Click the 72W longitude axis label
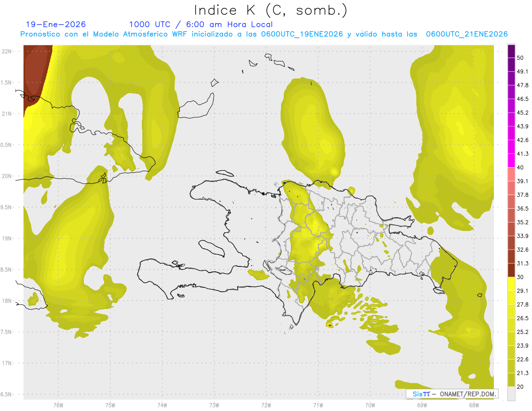The image size is (532, 411). [x=266, y=405]
